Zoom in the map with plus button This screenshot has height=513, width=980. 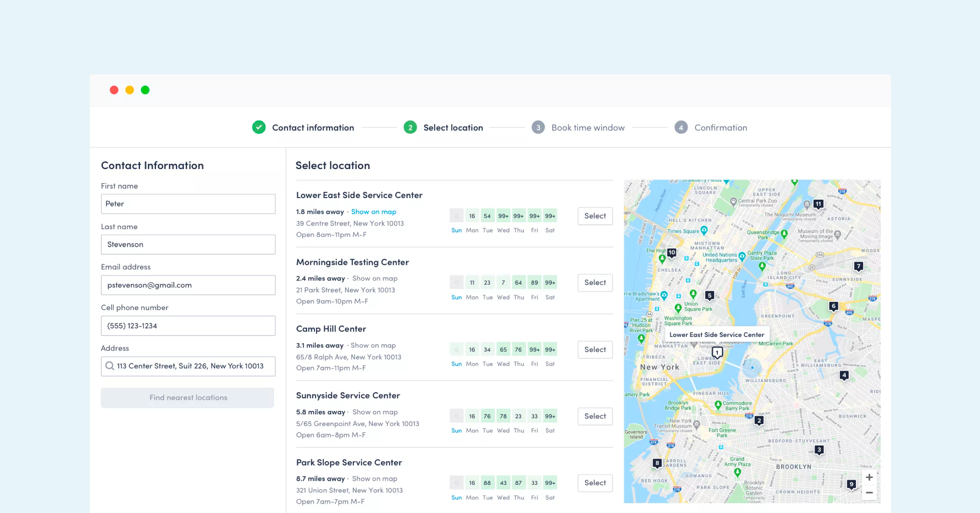[x=869, y=477]
